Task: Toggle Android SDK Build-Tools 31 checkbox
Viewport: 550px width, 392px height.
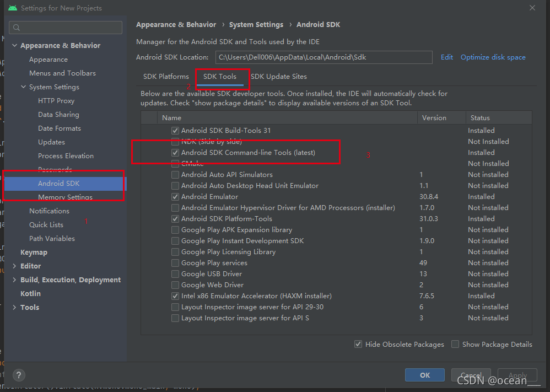Action: (175, 131)
